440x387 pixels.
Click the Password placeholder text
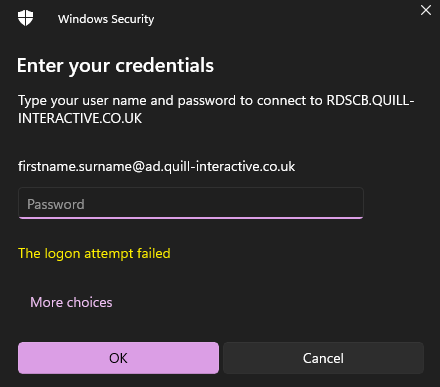(x=56, y=204)
